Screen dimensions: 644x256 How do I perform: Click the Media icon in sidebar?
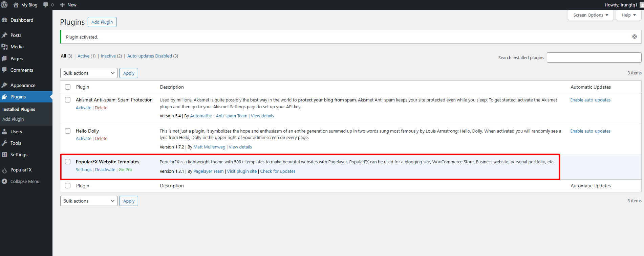[4, 47]
